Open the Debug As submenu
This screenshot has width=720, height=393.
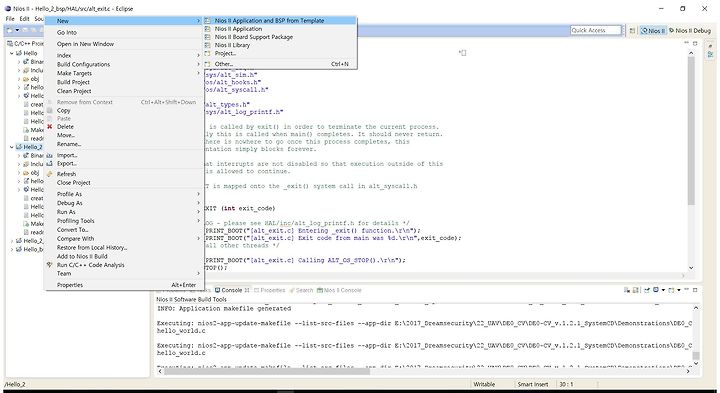pos(124,203)
